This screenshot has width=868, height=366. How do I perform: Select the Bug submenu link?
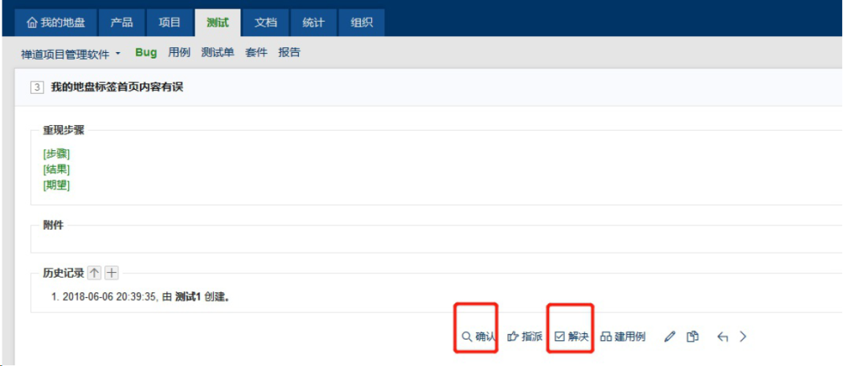146,53
